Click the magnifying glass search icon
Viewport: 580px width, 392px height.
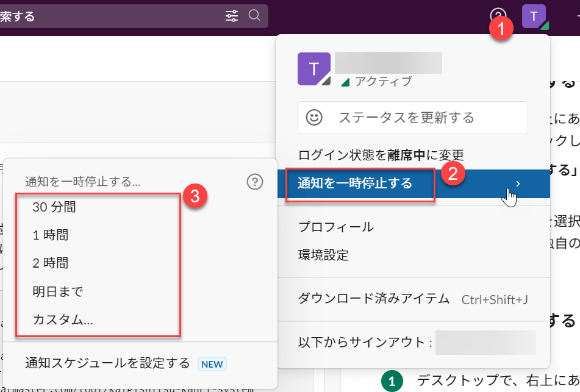click(254, 16)
